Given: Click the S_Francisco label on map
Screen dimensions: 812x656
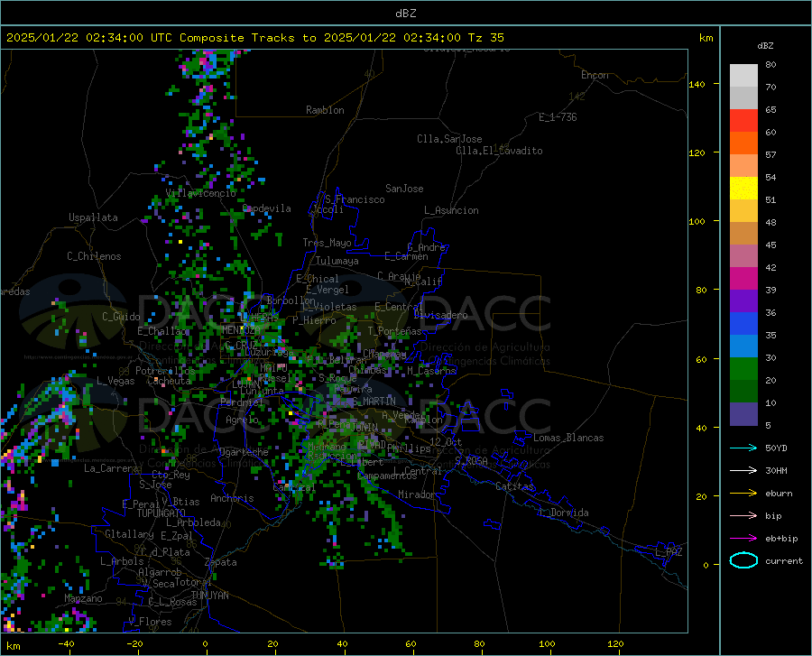Looking at the screenshot, I should [355, 199].
